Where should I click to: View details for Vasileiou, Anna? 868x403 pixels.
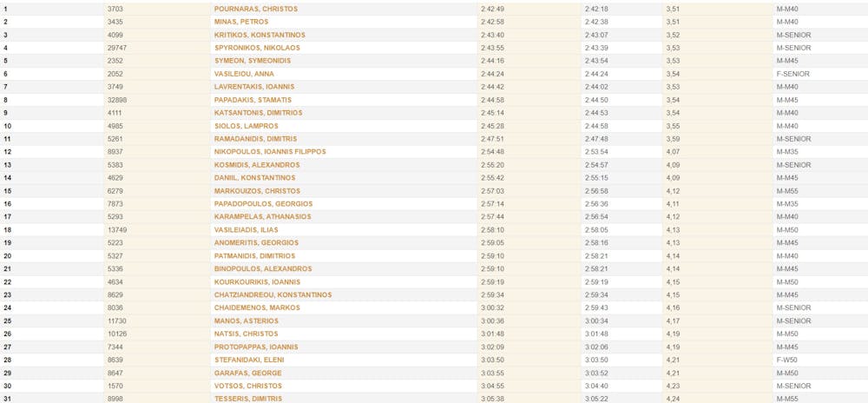[244, 74]
